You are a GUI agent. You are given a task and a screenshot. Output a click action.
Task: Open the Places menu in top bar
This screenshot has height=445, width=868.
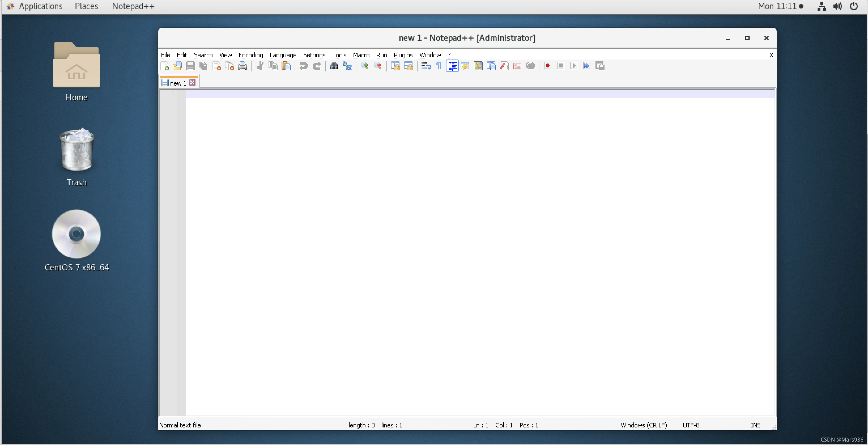87,6
